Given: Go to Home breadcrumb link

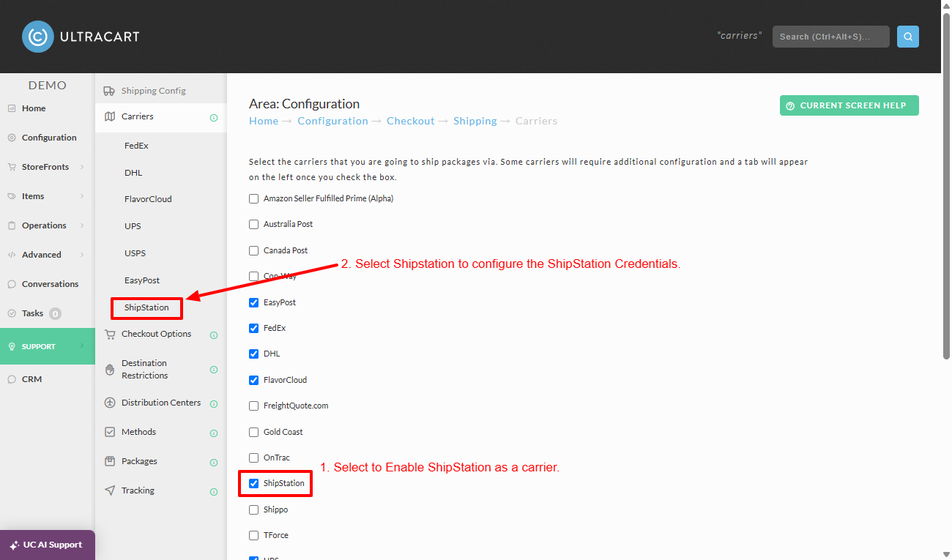Looking at the screenshot, I should (x=264, y=121).
